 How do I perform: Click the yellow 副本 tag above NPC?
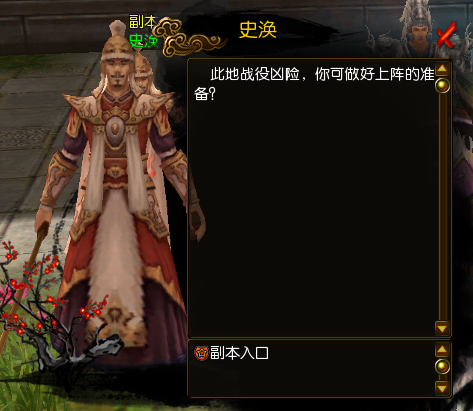tap(143, 22)
